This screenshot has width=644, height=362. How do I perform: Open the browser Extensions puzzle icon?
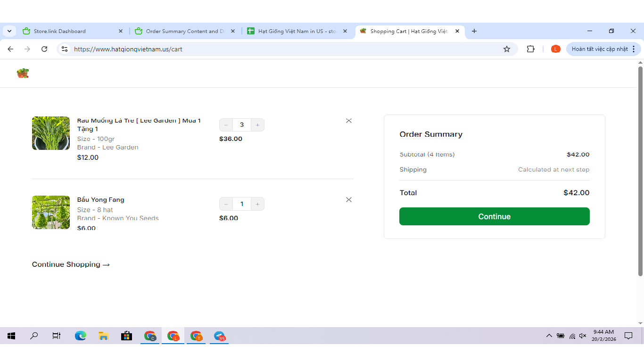click(x=530, y=49)
